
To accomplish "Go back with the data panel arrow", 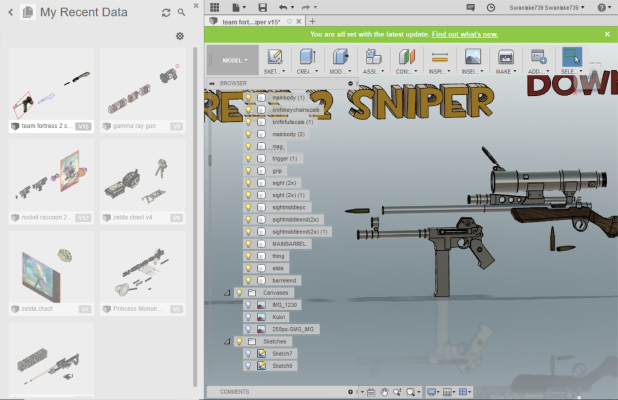I will 11,13.
